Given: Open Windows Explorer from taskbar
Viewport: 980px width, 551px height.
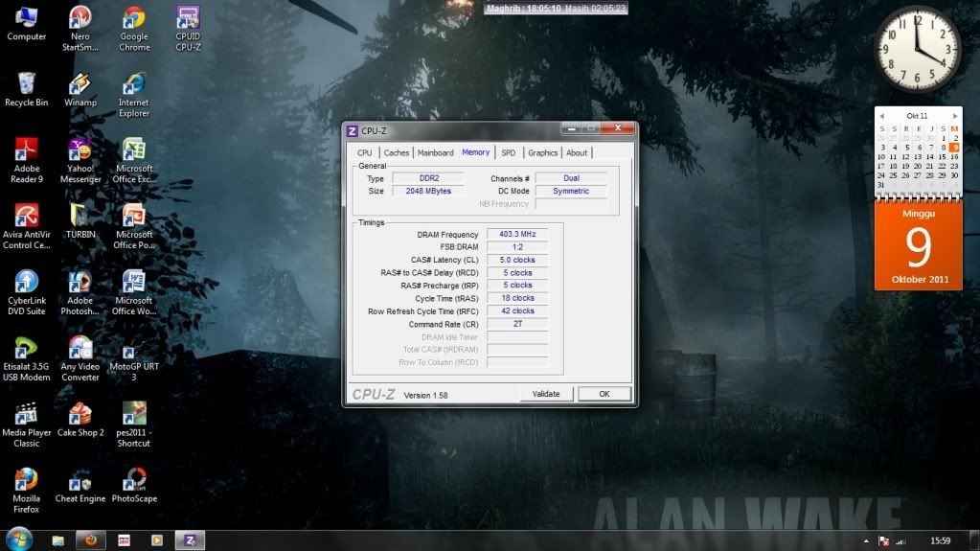Looking at the screenshot, I should coord(58,540).
